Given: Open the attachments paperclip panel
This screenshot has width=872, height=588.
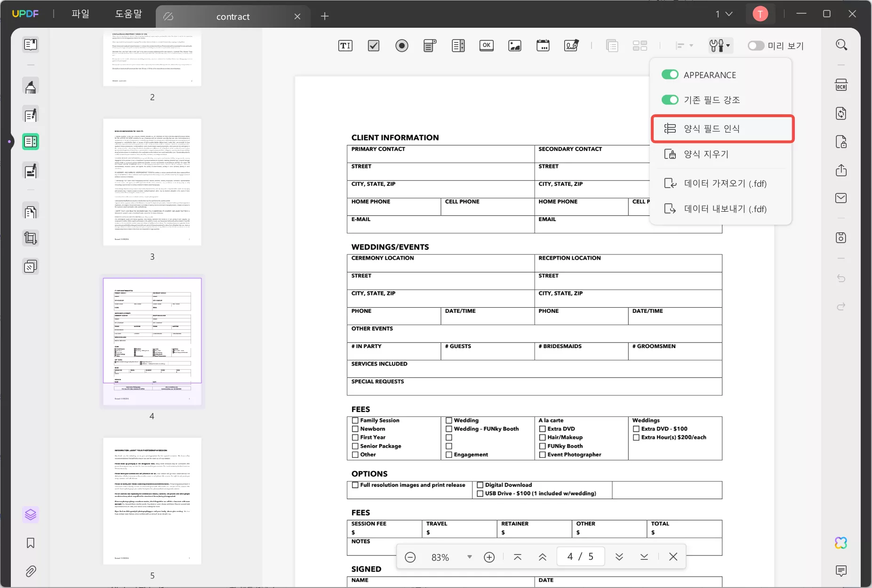Looking at the screenshot, I should coord(31,571).
